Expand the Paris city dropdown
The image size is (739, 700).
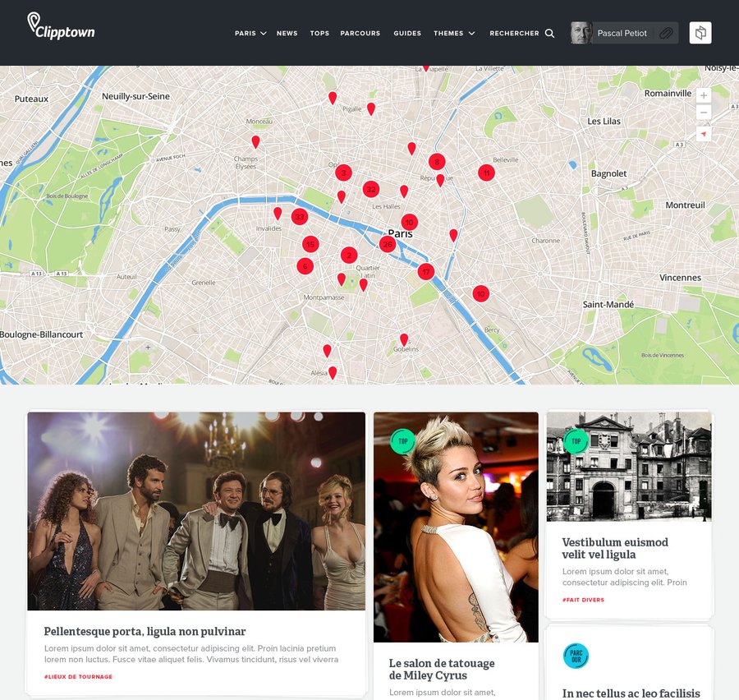pyautogui.click(x=250, y=34)
